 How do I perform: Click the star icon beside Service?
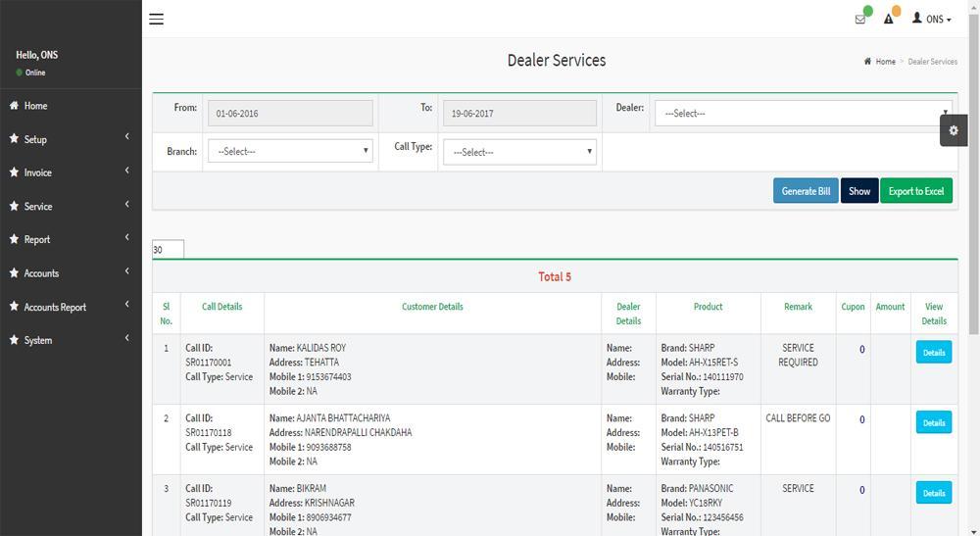coord(14,206)
